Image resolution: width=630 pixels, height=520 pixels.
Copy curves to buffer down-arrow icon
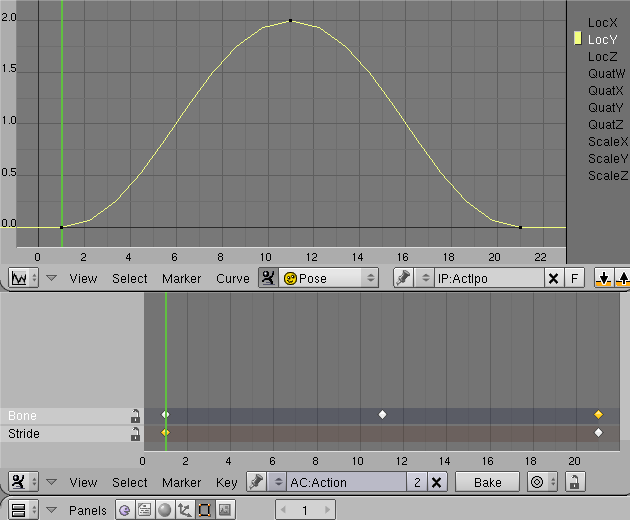tap(603, 278)
